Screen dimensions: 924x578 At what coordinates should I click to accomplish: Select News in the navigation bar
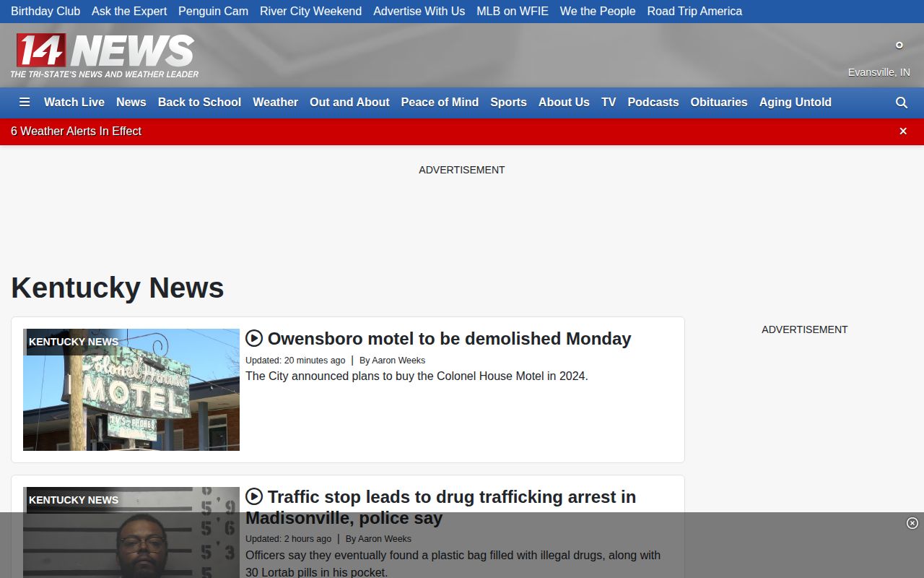[131, 103]
